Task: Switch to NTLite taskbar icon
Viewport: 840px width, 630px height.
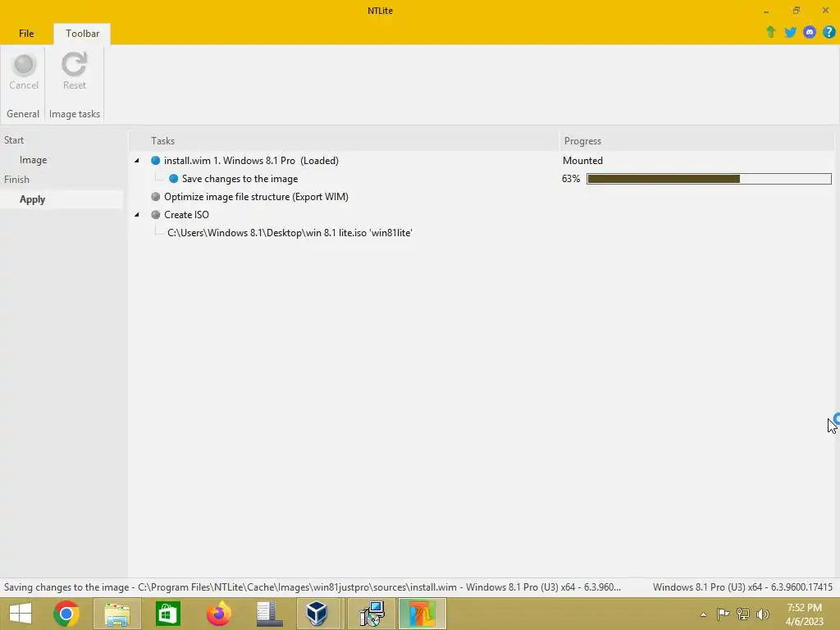Action: (422, 614)
